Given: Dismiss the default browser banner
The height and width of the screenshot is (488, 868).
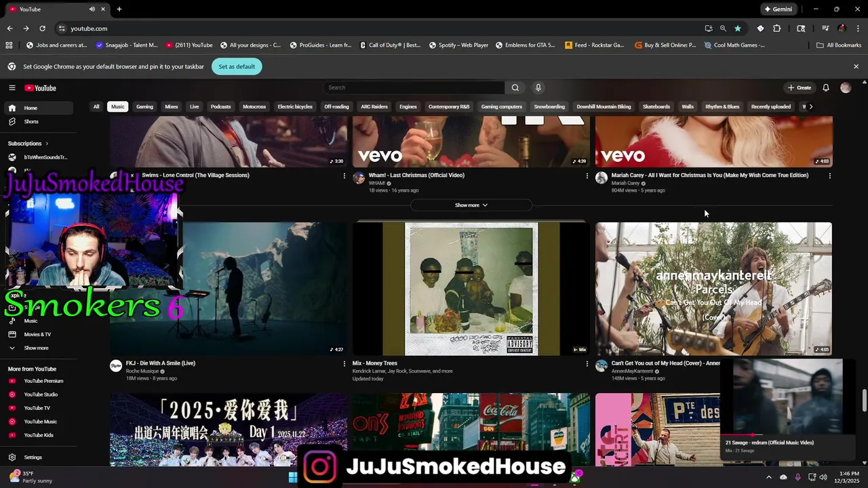Looking at the screenshot, I should click(x=856, y=66).
